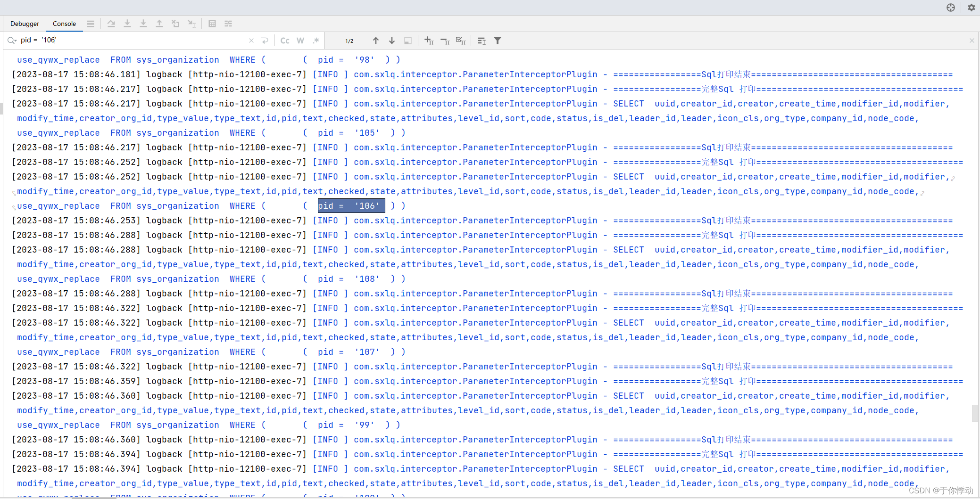Go to previous occurrence with up arrow
The height and width of the screenshot is (499, 980).
point(376,41)
